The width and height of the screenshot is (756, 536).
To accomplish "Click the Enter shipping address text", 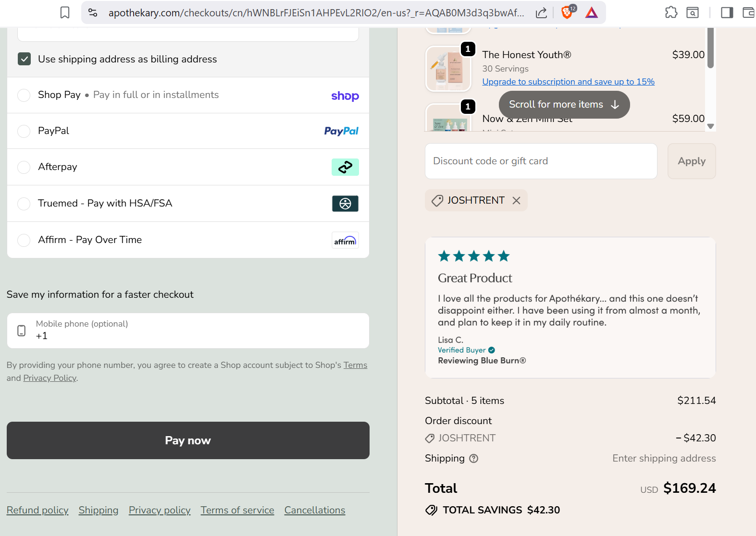I will point(664,458).
